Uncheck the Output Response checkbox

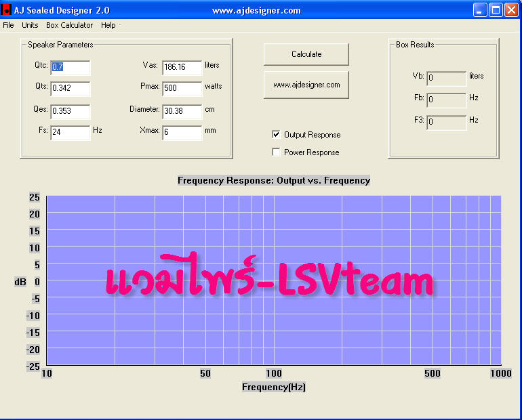point(276,134)
